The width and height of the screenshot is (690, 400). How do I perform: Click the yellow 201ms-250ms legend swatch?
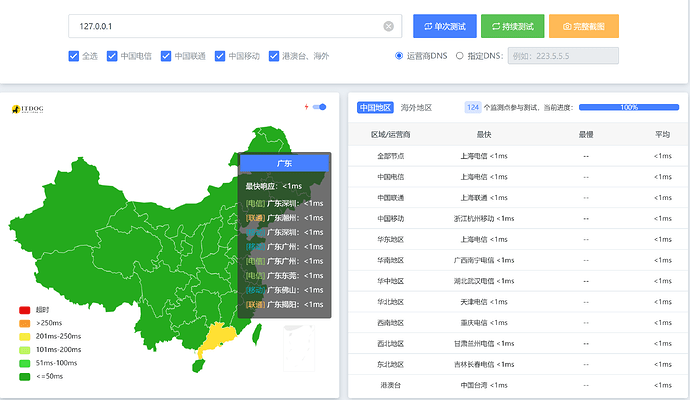(x=24, y=337)
